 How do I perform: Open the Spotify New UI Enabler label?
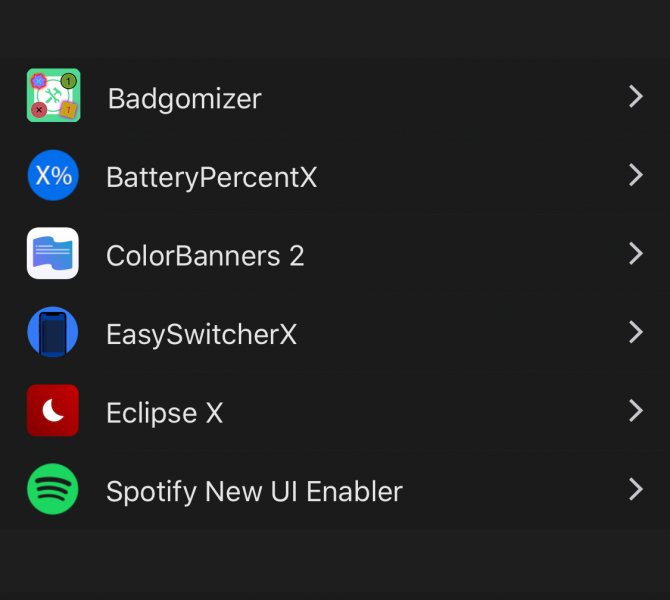click(x=254, y=491)
